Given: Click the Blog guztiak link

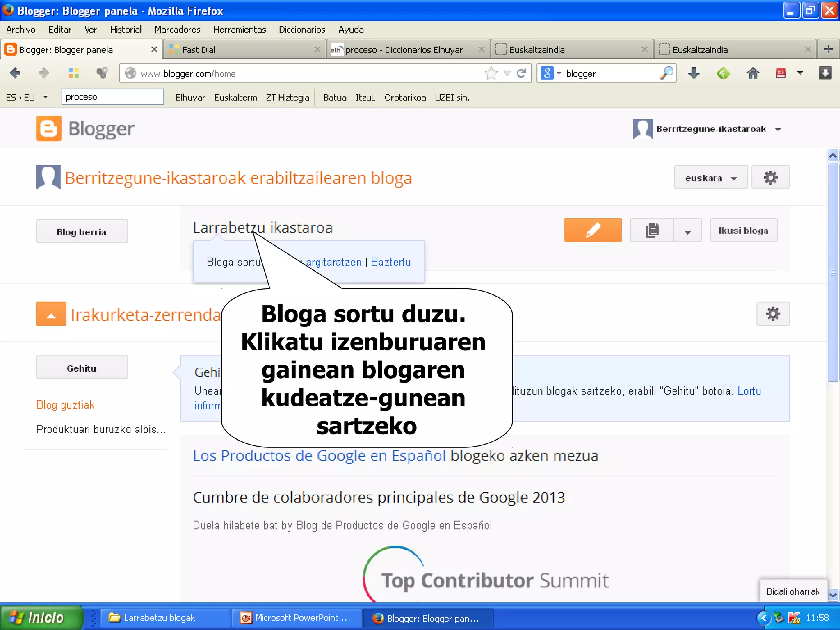Looking at the screenshot, I should click(x=65, y=405).
